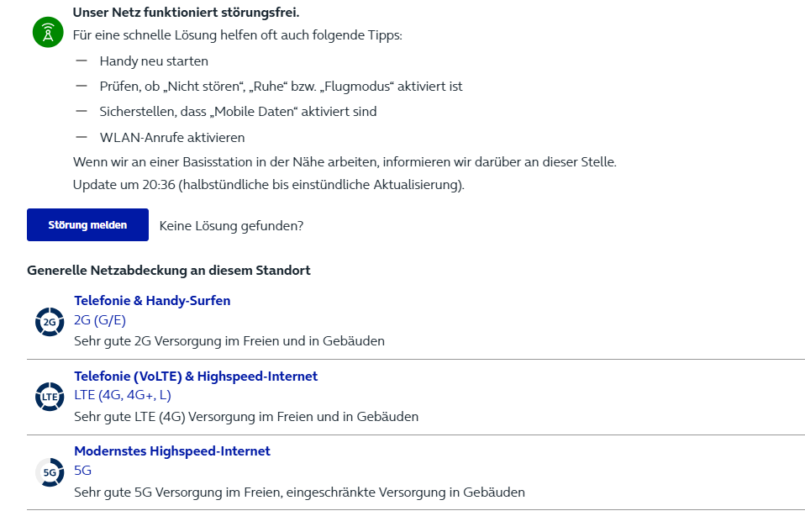
Task: Click the Generelle Netzabdeckung an diesem Standort heading
Action: click(x=169, y=270)
